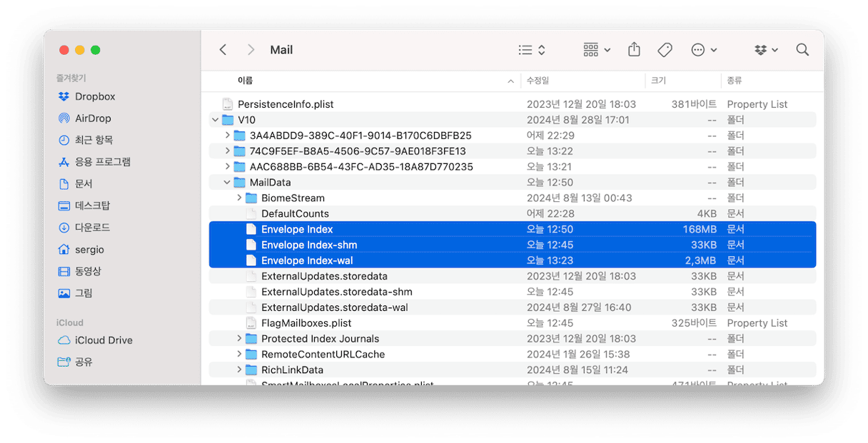Click the 2024년 8월 28일 17:01 date
This screenshot has height=443, width=868.
pos(578,120)
